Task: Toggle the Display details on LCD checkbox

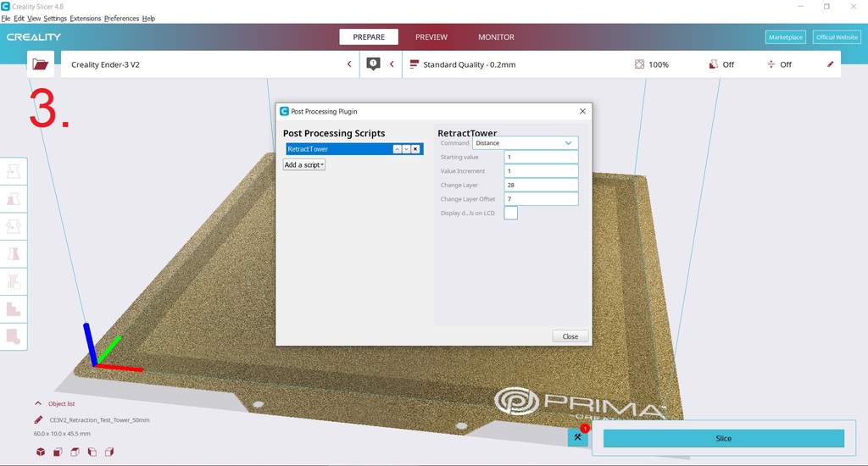Action: pyautogui.click(x=510, y=213)
